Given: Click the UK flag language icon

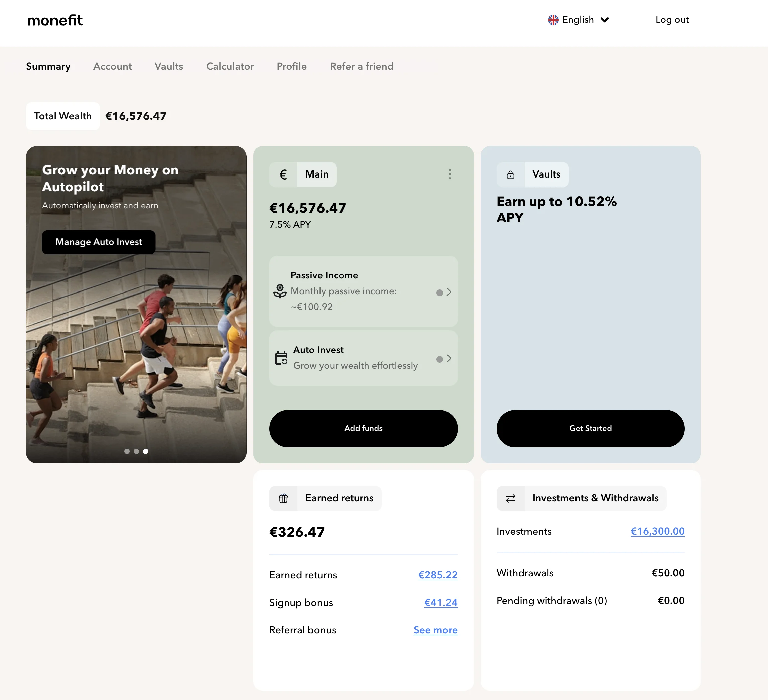Looking at the screenshot, I should [553, 20].
